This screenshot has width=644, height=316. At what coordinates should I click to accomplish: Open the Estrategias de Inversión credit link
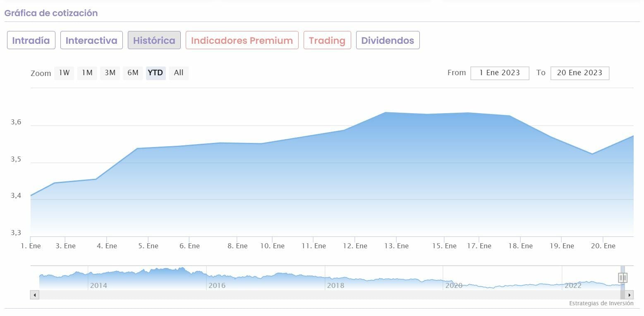coord(601,304)
